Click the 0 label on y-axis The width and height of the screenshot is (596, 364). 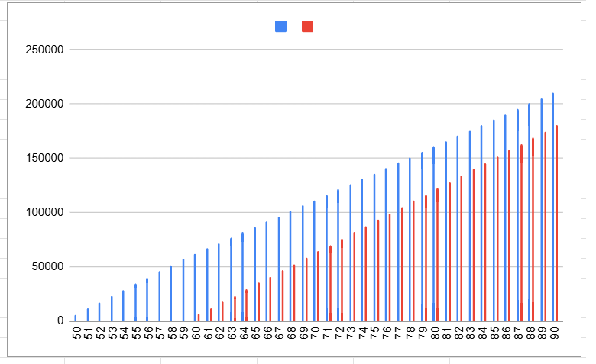click(x=60, y=321)
